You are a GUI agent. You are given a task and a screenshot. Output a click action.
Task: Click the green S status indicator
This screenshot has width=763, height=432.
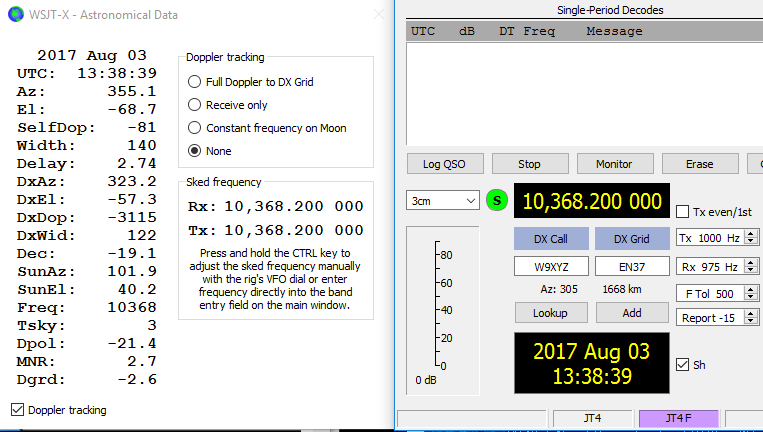point(497,201)
